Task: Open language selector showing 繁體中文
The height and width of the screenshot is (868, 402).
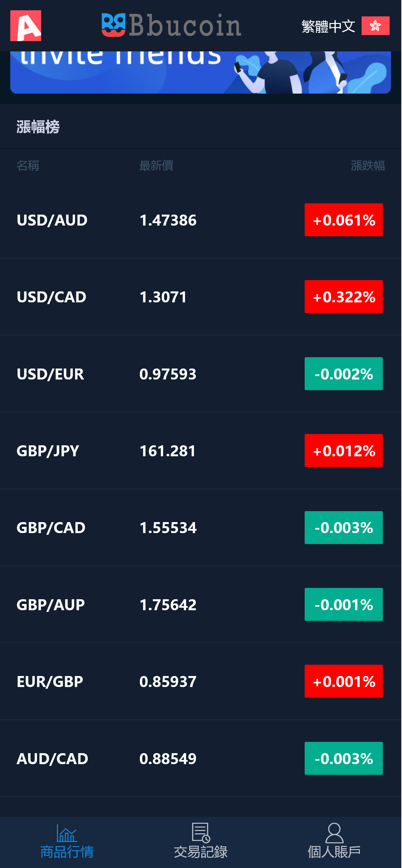Action: pyautogui.click(x=328, y=26)
